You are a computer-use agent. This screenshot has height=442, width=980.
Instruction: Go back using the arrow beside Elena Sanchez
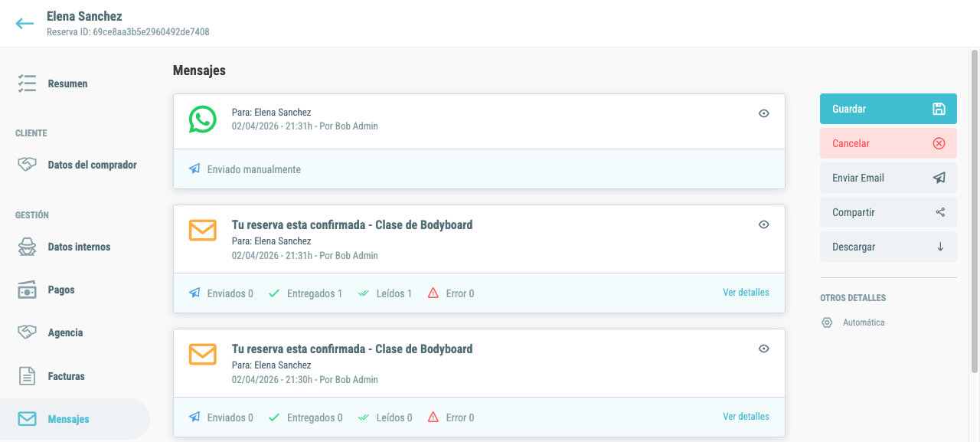pos(24,24)
